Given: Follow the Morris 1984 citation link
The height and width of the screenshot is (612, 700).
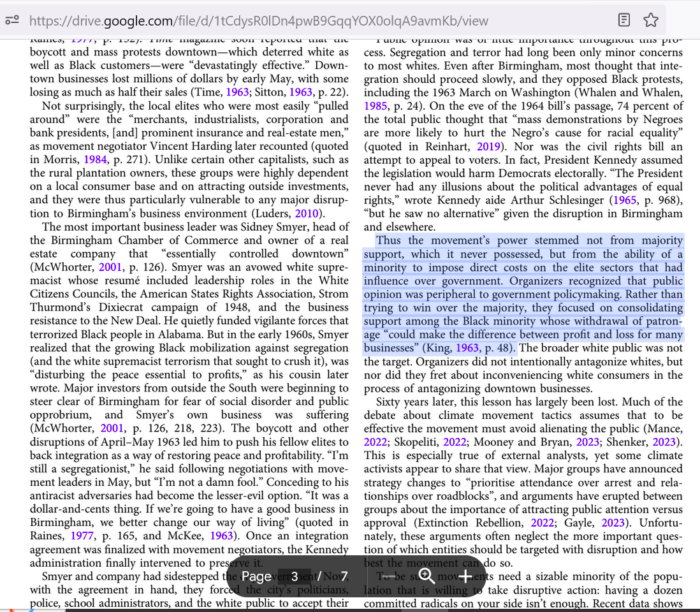Looking at the screenshot, I should click(96, 159).
